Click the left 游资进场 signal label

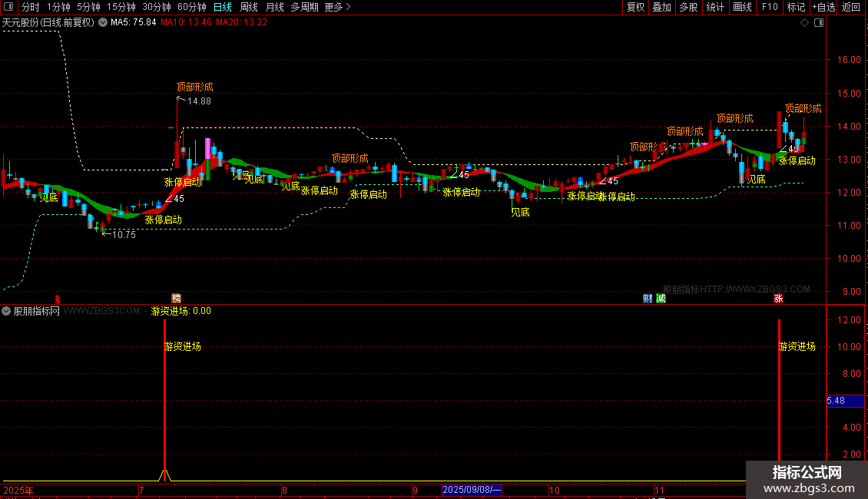tap(184, 346)
